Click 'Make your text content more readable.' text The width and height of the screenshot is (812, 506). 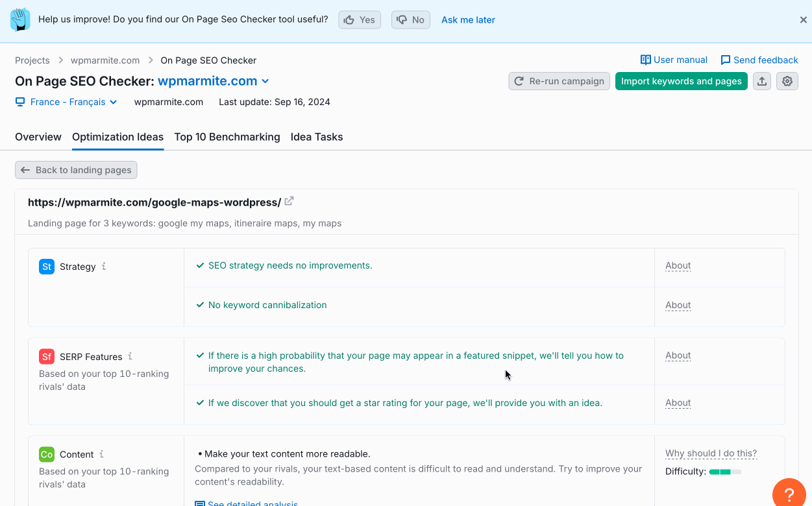click(286, 454)
